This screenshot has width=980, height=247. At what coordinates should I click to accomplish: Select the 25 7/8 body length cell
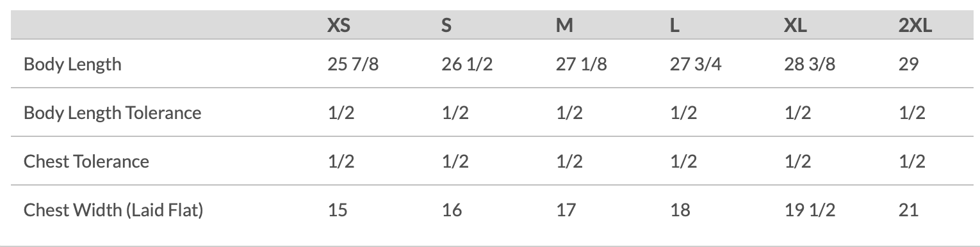[353, 64]
